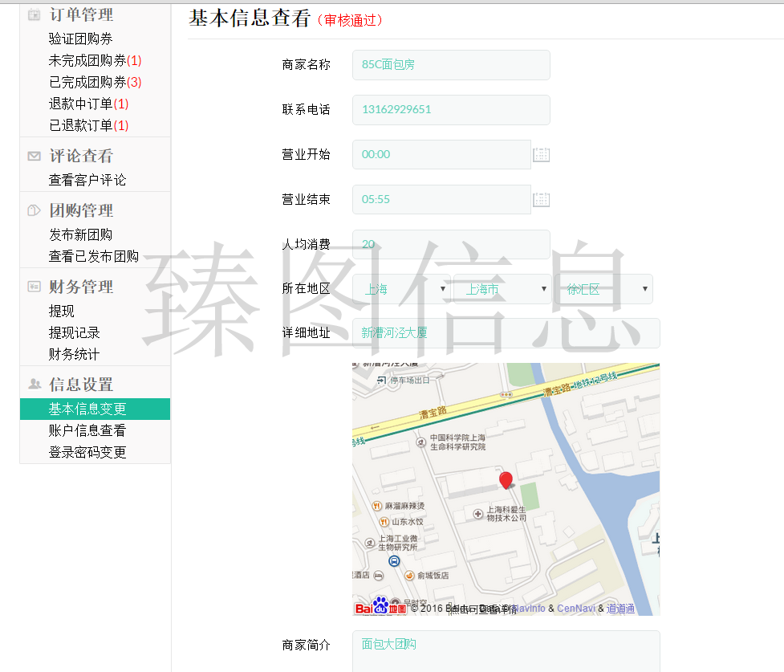This screenshot has height=672, width=784.
Task: Click the 营业开始 time field 00:00
Action: [441, 155]
